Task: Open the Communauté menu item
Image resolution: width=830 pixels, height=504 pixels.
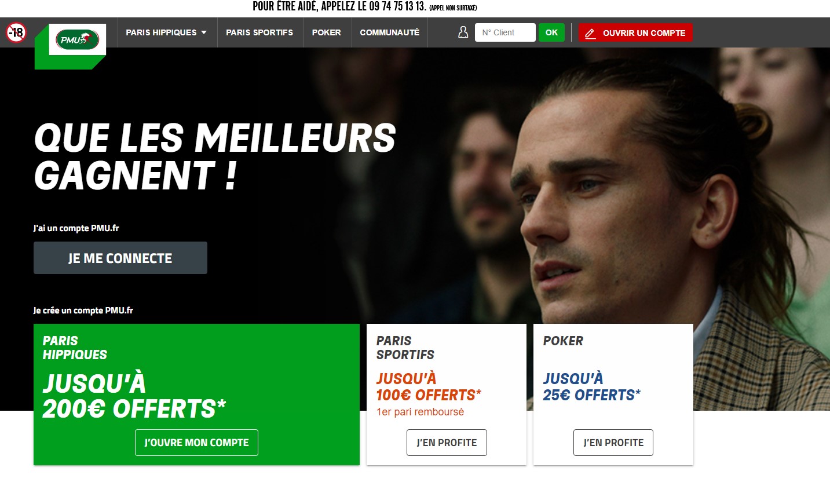Action: [x=390, y=32]
